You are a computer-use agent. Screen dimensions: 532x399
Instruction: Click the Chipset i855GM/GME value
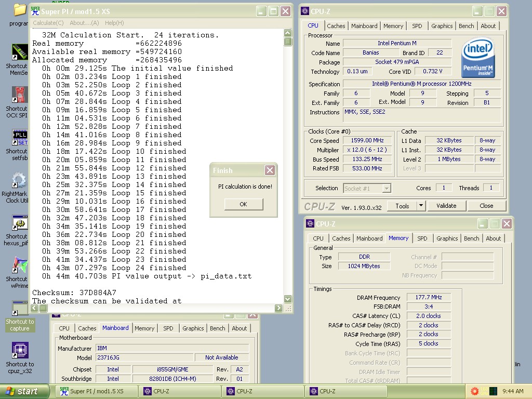[172, 369]
